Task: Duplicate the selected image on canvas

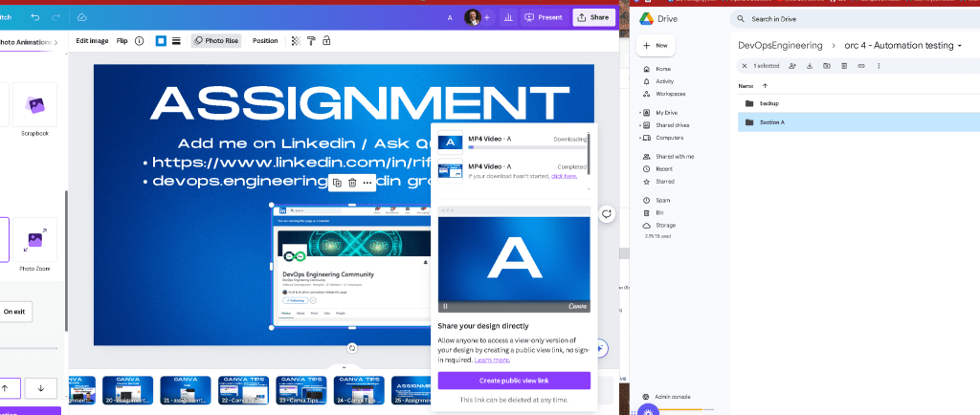Action: click(x=337, y=183)
